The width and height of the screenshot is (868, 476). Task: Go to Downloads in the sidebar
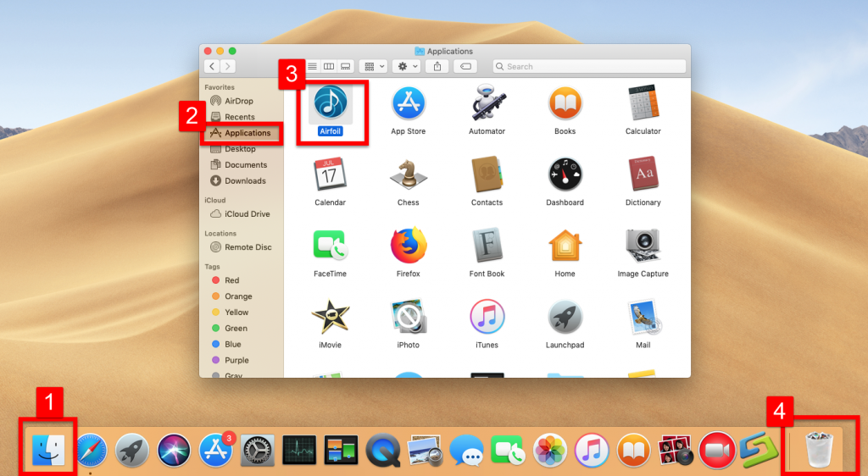click(244, 181)
